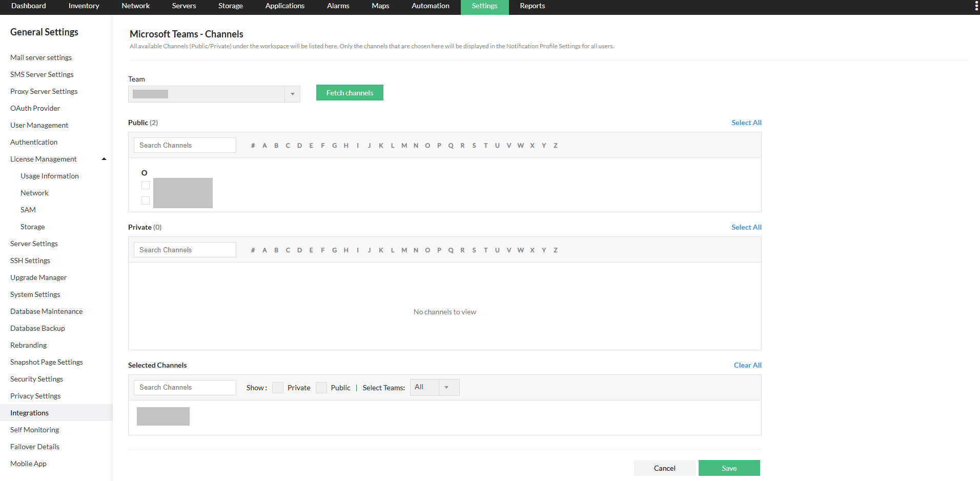Collapse the License Management section arrow

[x=104, y=159]
